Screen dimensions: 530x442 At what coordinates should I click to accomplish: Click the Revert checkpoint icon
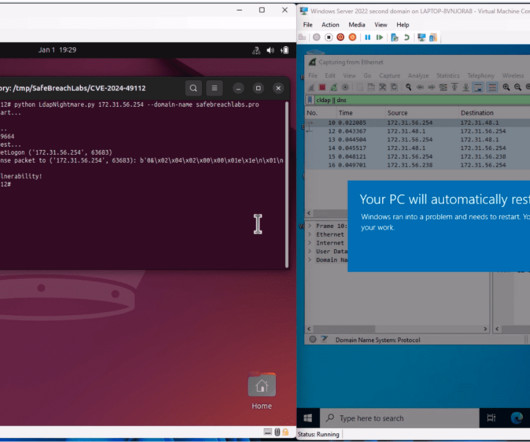407,37
